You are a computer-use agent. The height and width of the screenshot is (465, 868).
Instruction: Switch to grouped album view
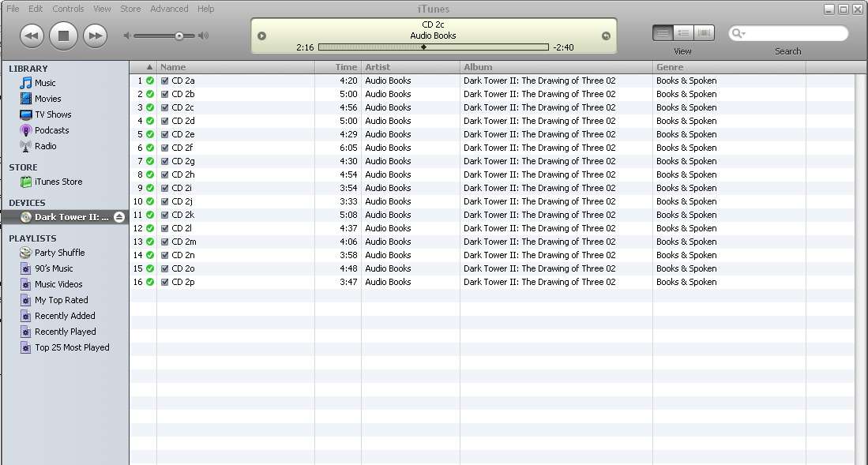(683, 33)
